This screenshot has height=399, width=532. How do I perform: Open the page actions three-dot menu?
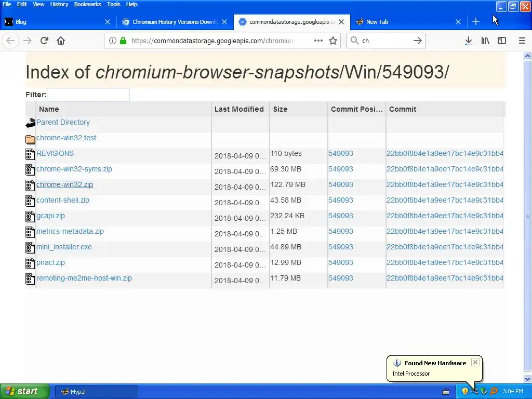pyautogui.click(x=318, y=41)
